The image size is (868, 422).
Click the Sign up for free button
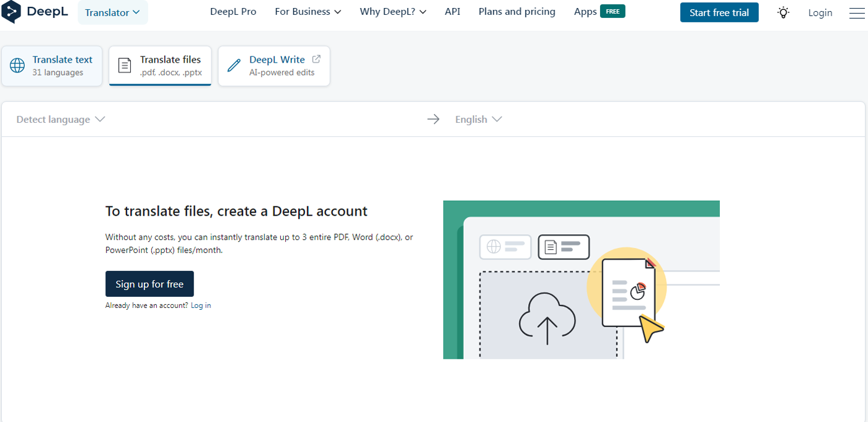point(149,284)
